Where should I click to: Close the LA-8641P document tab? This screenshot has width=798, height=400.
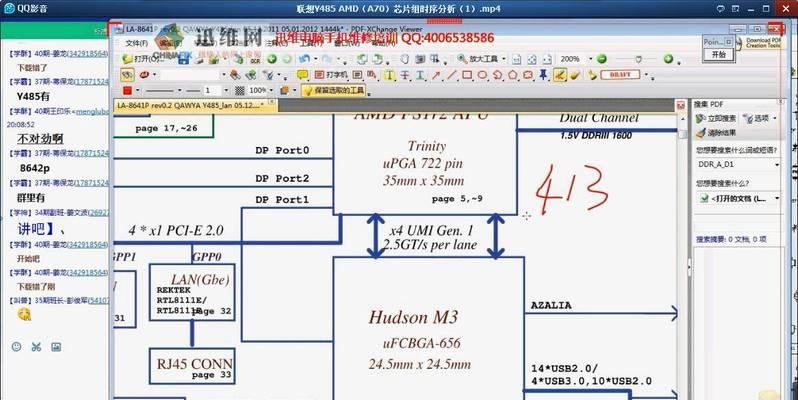click(272, 103)
